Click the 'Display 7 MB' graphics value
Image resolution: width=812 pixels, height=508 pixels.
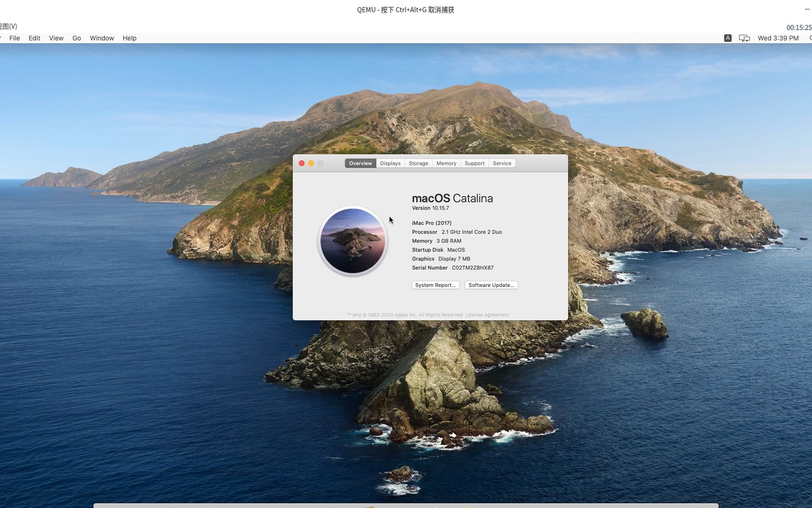pyautogui.click(x=454, y=259)
